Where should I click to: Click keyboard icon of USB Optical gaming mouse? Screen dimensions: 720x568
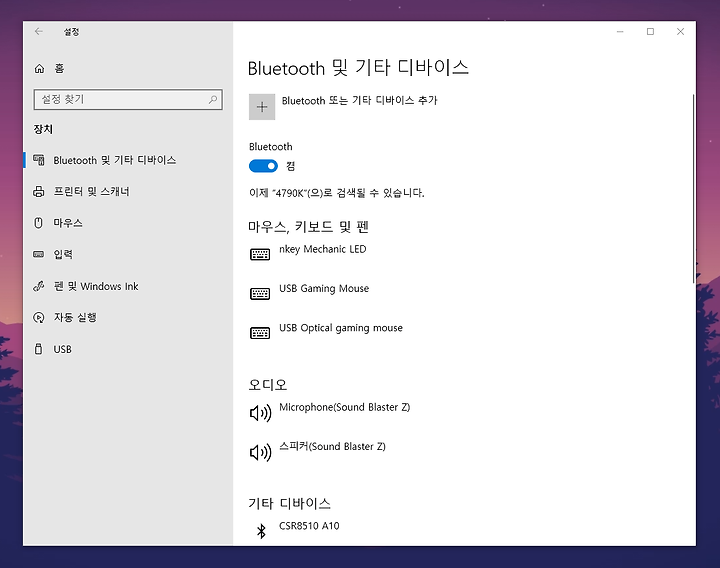coord(260,333)
